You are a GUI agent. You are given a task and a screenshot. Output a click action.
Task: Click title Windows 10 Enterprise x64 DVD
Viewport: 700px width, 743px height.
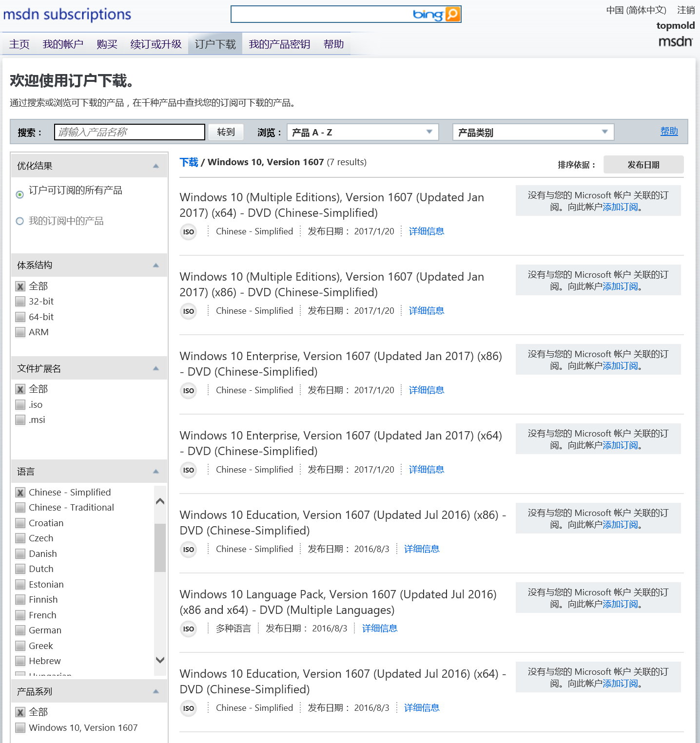[341, 443]
